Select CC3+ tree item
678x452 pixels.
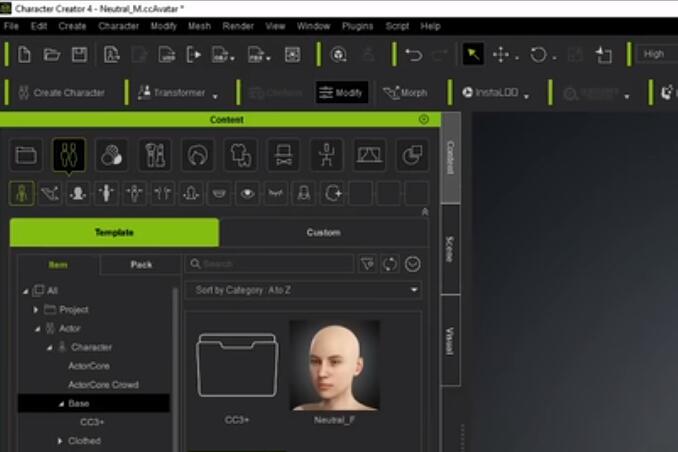point(92,422)
